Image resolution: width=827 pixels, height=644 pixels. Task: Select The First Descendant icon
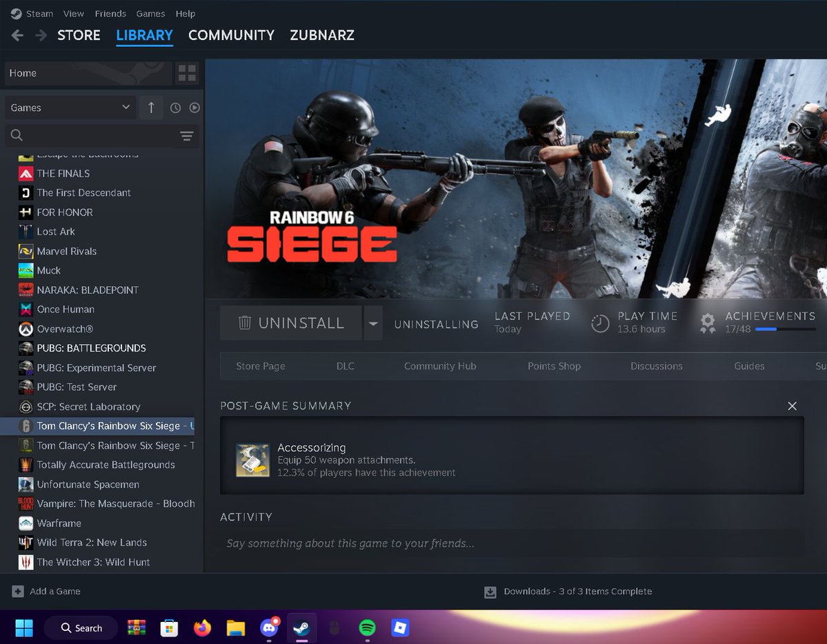pos(26,193)
